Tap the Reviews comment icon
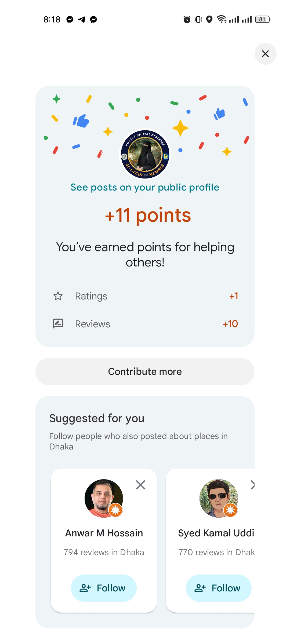Image resolution: width=290 pixels, height=644 pixels. coord(58,324)
